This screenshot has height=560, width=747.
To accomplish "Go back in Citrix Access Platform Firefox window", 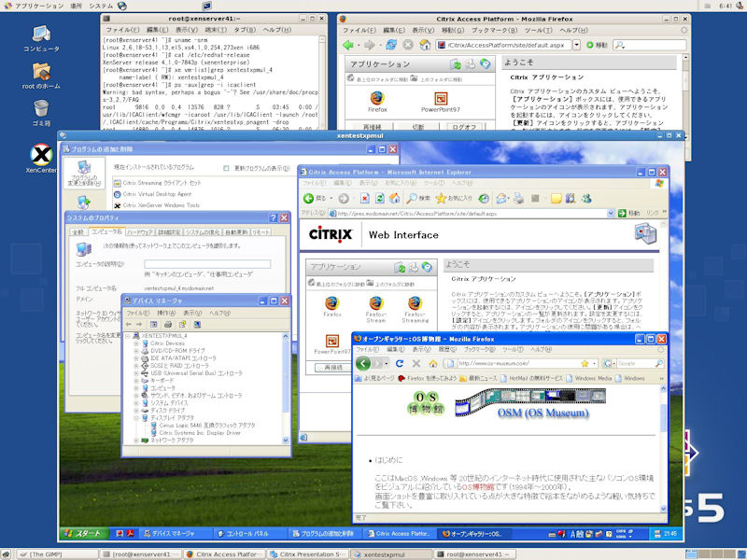I will 347,45.
